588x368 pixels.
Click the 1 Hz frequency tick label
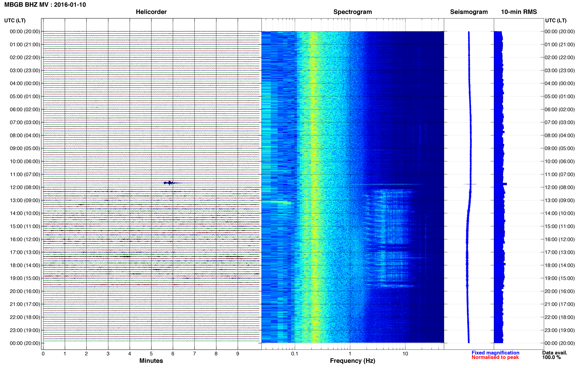pos(350,354)
